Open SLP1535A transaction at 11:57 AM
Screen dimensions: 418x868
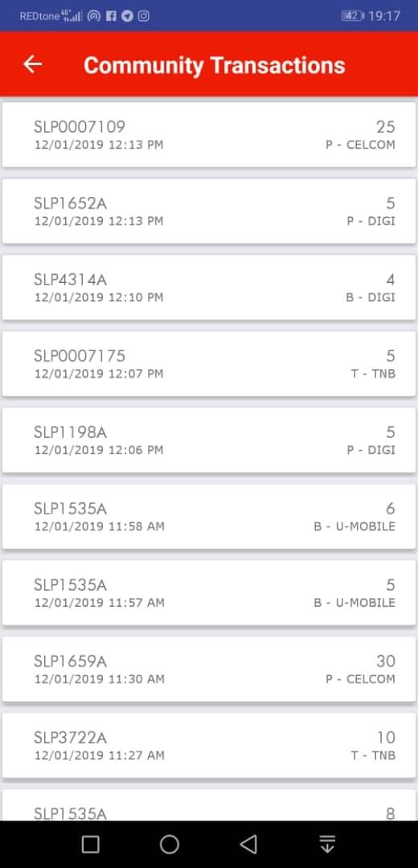(x=209, y=593)
